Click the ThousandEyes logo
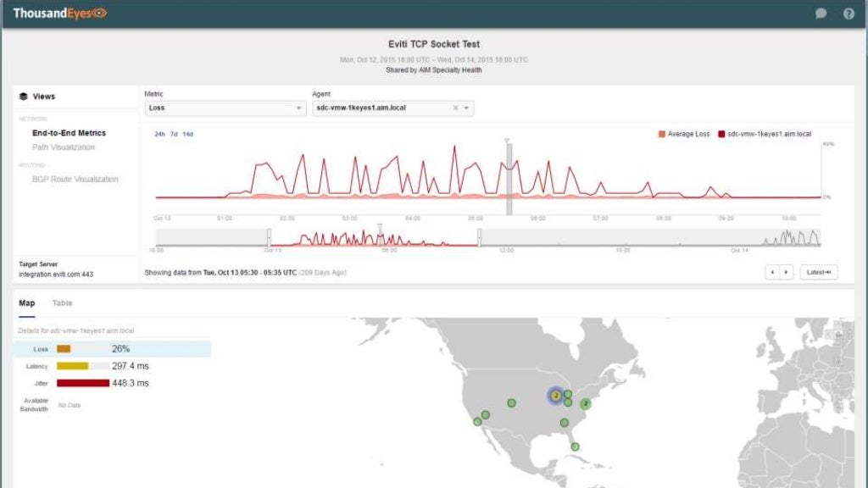The image size is (868, 488). 60,14
